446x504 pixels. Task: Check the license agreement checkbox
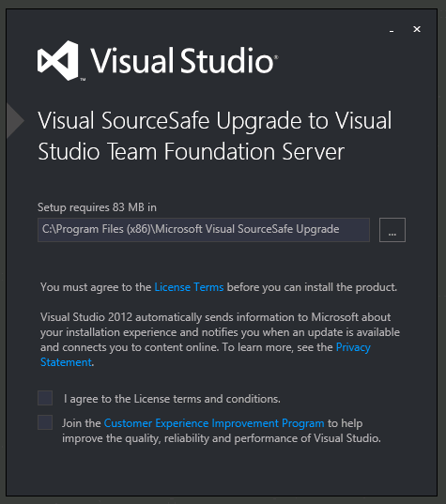pyautogui.click(x=45, y=398)
